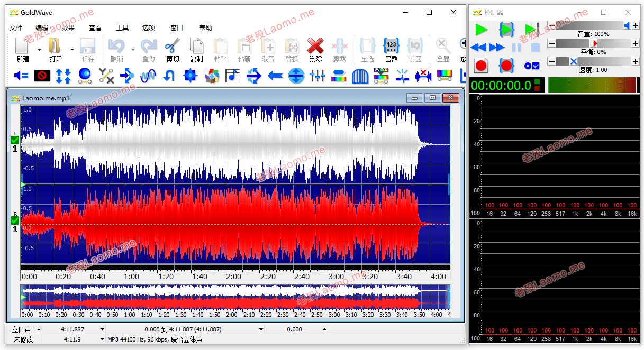The width and height of the screenshot is (644, 350).
Task: Click the 复制 (Copy) icon
Action: (196, 46)
